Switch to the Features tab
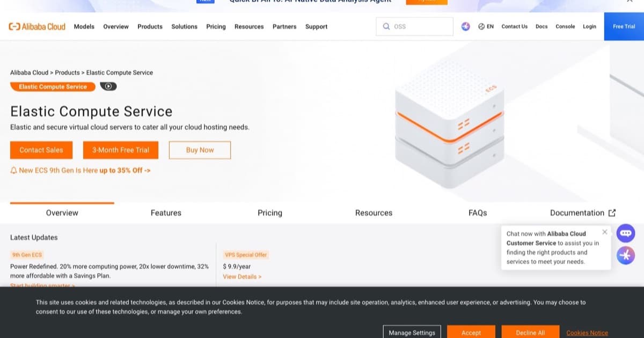This screenshot has height=338, width=644. pos(166,212)
